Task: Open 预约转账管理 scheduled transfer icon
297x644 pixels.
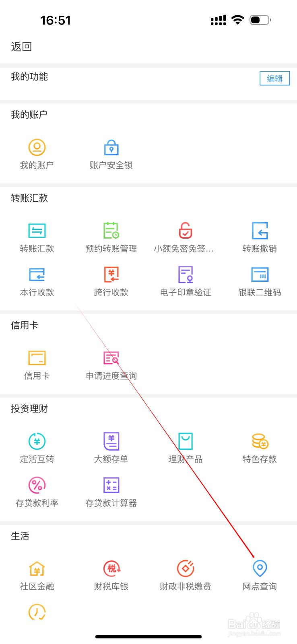Action: tap(111, 230)
